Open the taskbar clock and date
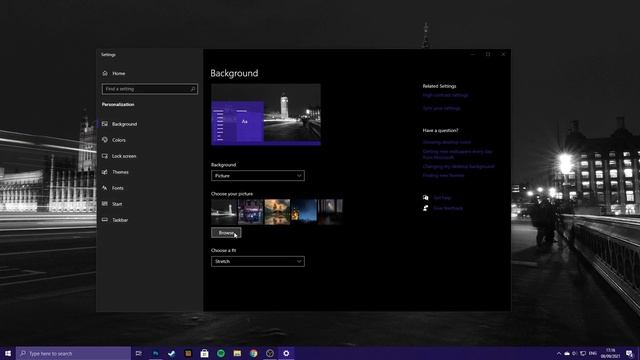The image size is (640, 360). coord(610,353)
